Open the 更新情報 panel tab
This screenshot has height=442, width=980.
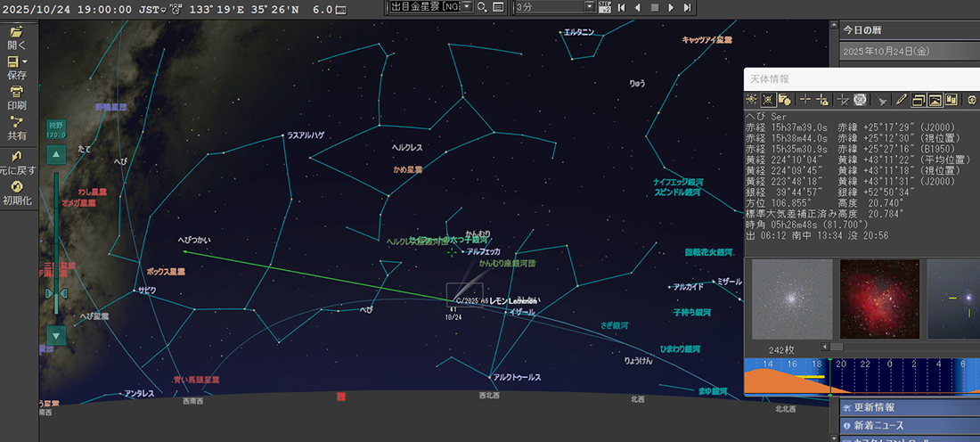[x=909, y=407]
